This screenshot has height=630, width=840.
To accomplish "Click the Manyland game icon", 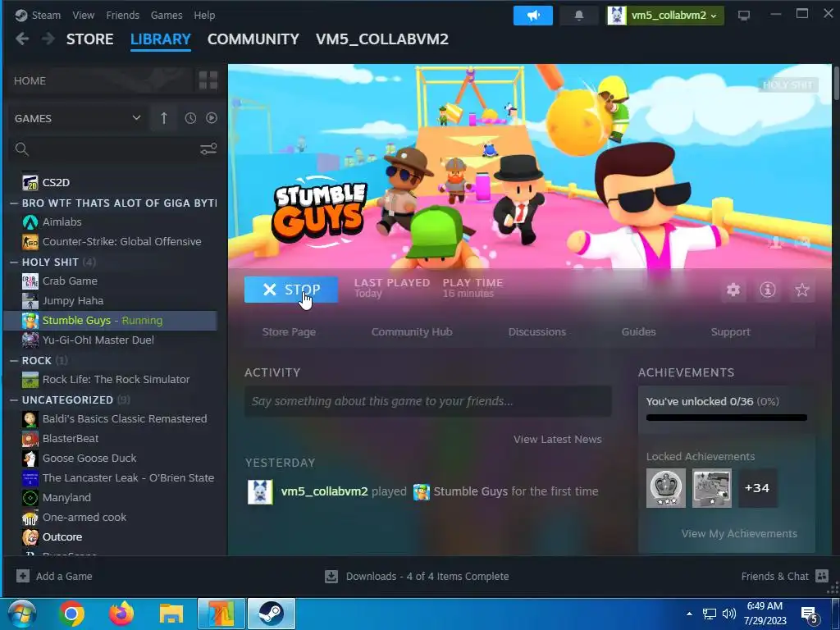I will tap(30, 498).
